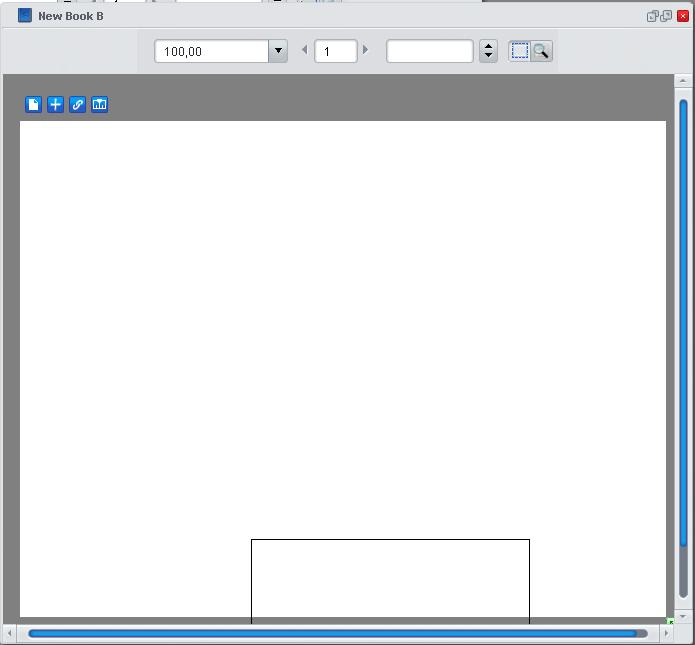Click the spinner up/down stepper
Viewport: 695px width, 645px height.
[488, 51]
